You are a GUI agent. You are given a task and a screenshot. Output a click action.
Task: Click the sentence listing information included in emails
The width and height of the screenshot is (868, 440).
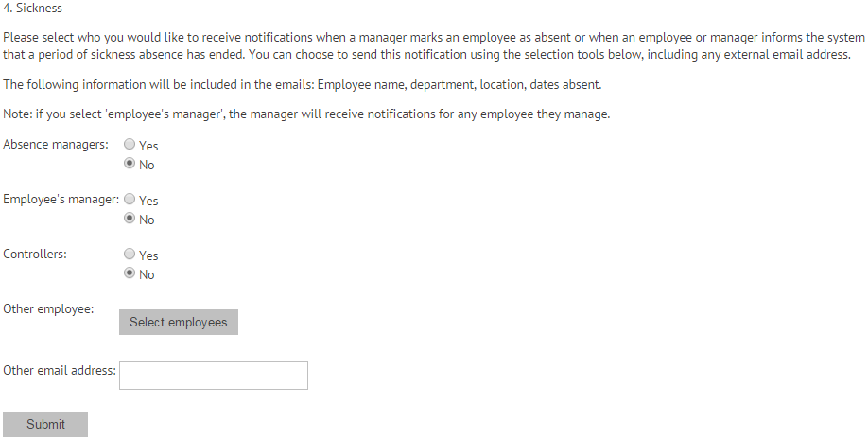pos(303,85)
